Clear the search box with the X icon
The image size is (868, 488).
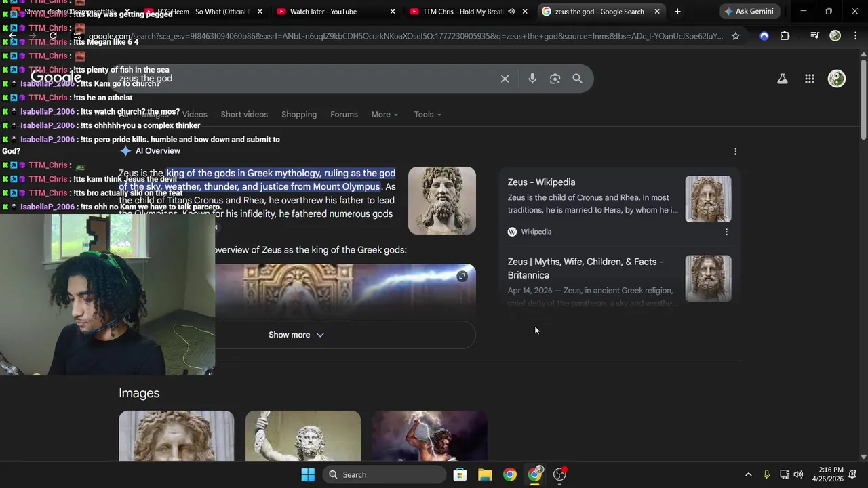505,79
